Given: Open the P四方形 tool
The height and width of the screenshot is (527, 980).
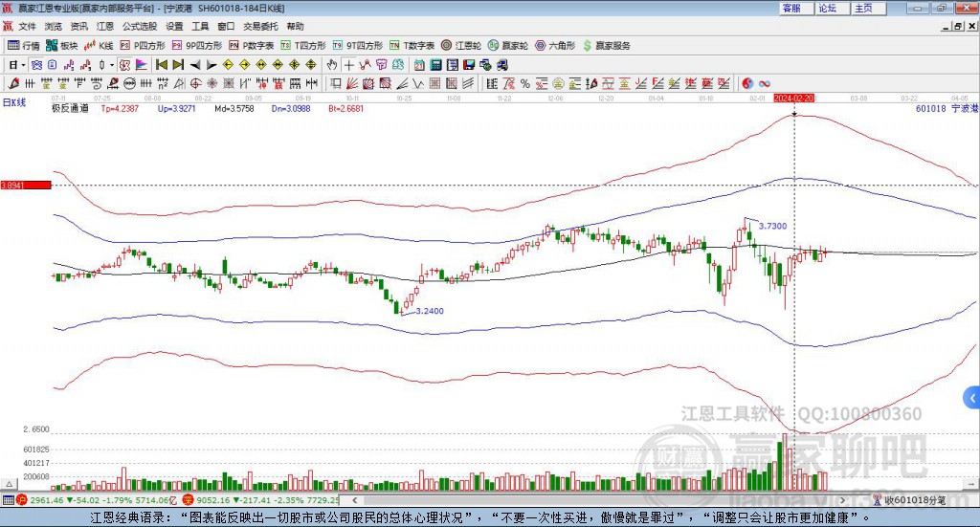Looking at the screenshot, I should point(143,46).
